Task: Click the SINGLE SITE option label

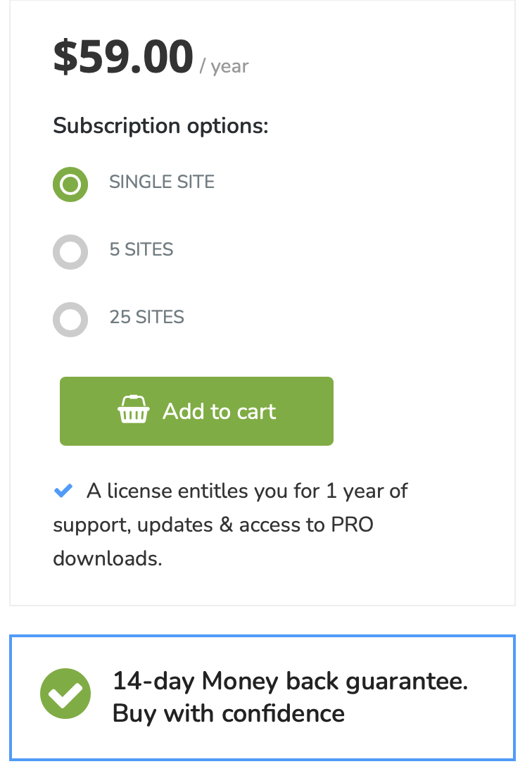Action: tap(162, 182)
